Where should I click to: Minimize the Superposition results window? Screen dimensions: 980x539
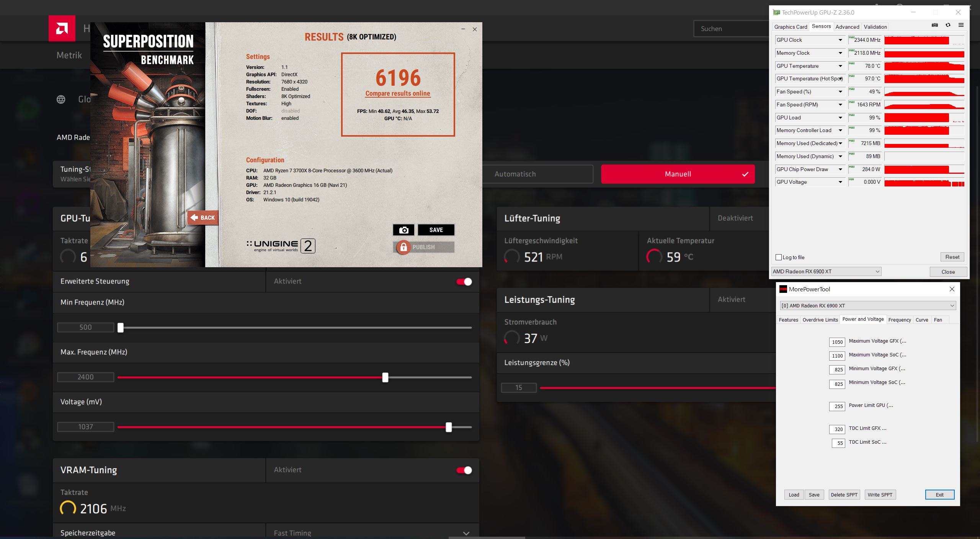point(463,29)
